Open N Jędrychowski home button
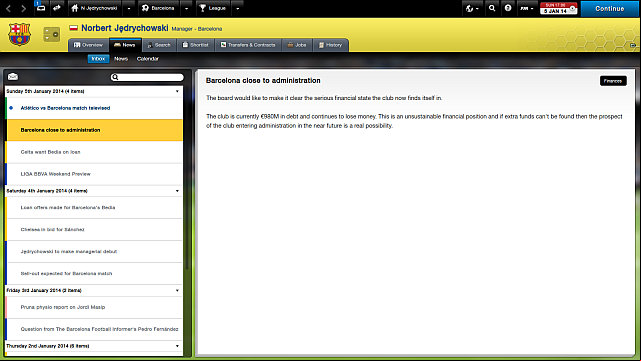The image size is (641, 361). (x=94, y=8)
